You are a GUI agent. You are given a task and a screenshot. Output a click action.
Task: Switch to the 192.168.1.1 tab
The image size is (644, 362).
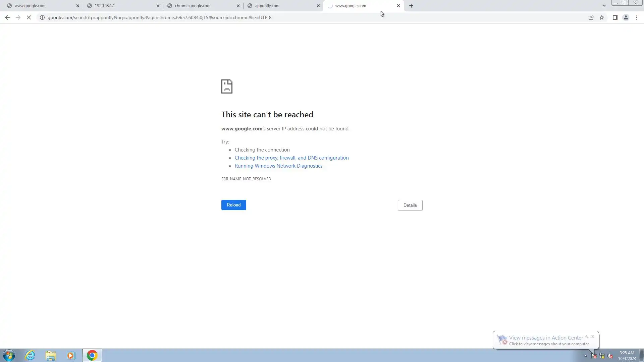pos(121,6)
